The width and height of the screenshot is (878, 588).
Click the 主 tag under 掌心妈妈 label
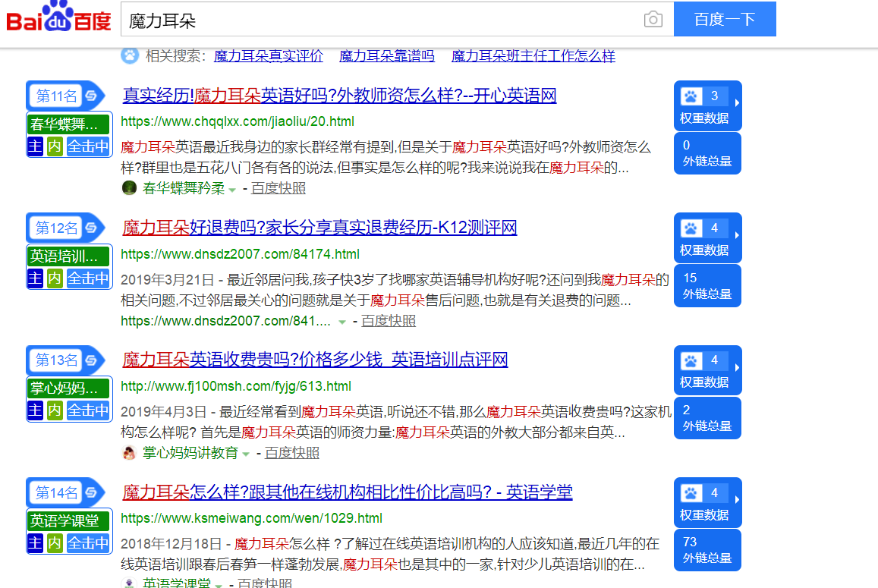click(35, 410)
